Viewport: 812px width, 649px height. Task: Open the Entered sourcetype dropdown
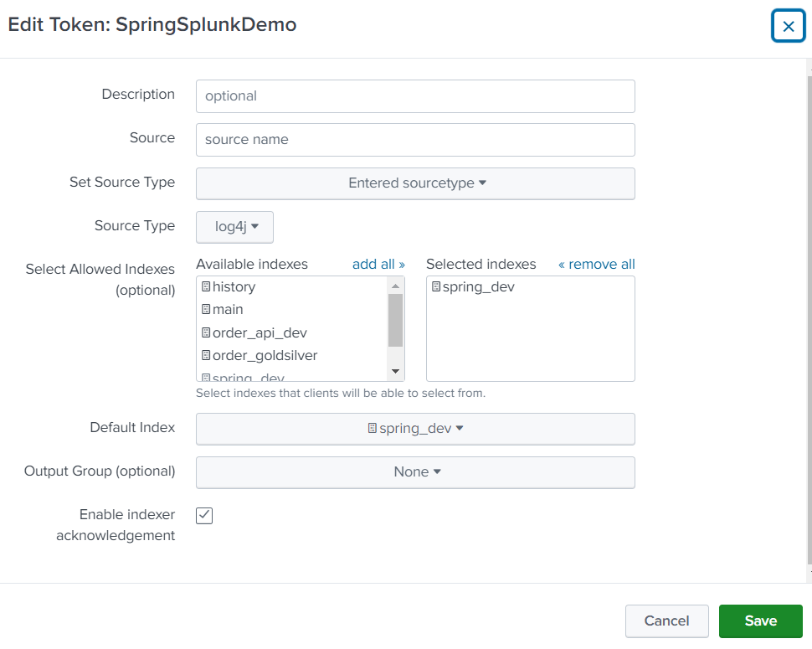coord(415,182)
